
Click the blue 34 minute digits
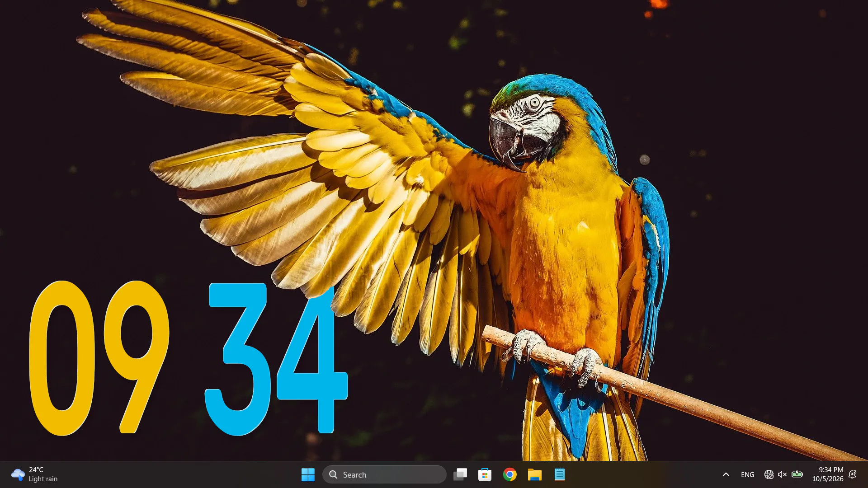(276, 359)
